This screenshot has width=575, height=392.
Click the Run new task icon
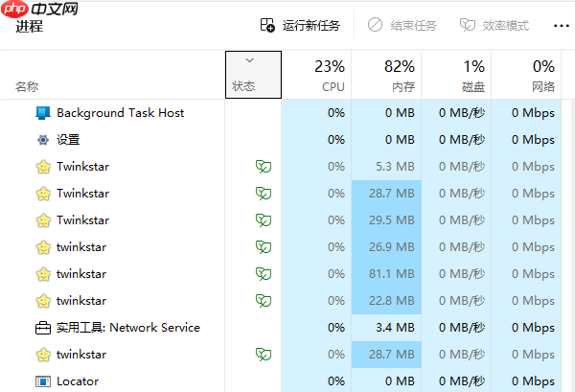pyautogui.click(x=268, y=25)
